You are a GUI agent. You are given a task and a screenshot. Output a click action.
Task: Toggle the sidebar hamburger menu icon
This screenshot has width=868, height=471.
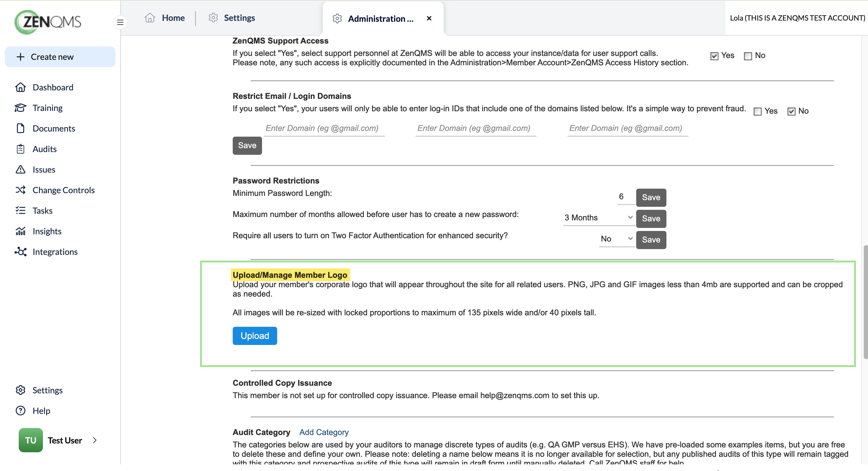coord(120,22)
